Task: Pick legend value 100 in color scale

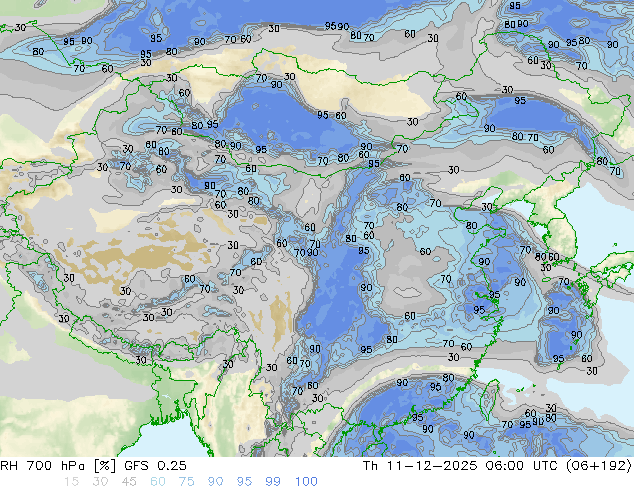Action: pos(306,482)
